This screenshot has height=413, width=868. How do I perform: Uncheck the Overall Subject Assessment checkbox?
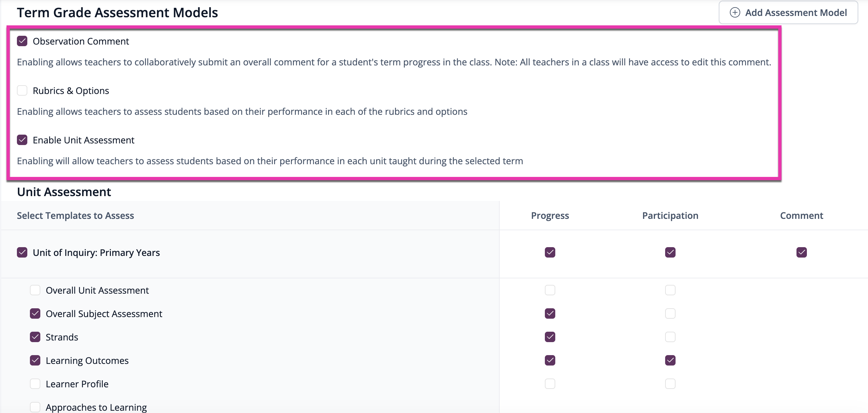[x=35, y=313]
